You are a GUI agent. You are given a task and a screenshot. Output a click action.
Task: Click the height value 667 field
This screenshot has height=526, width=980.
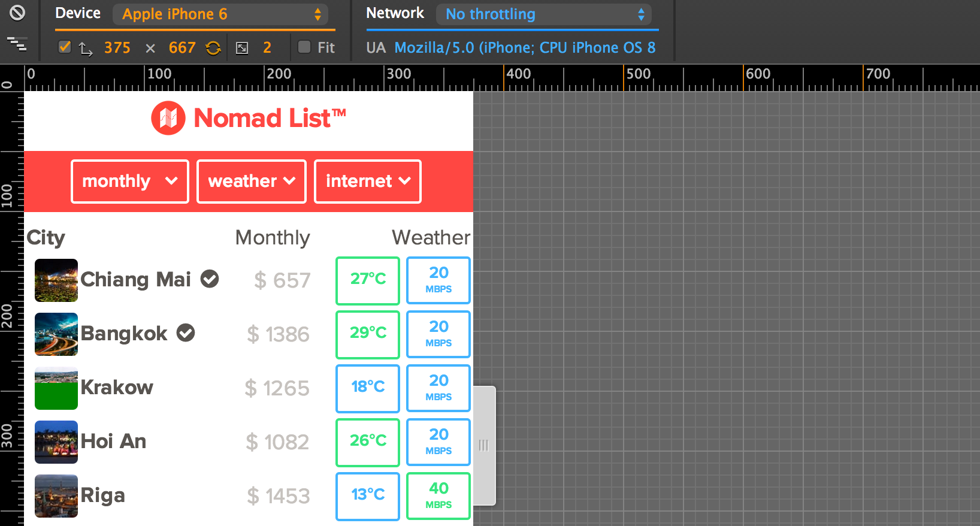pyautogui.click(x=182, y=48)
